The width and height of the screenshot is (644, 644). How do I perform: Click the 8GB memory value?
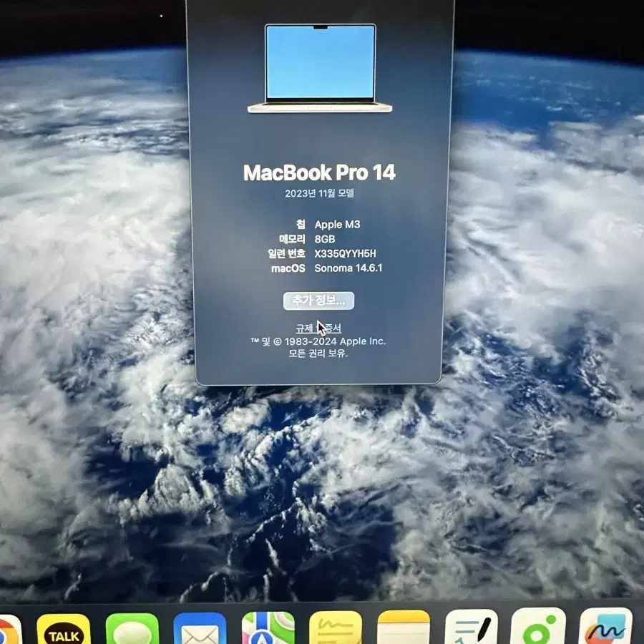coord(324,239)
